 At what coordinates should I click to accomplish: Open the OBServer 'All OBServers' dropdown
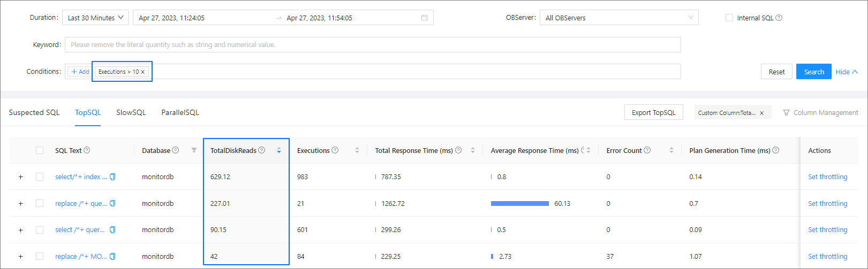pos(618,18)
